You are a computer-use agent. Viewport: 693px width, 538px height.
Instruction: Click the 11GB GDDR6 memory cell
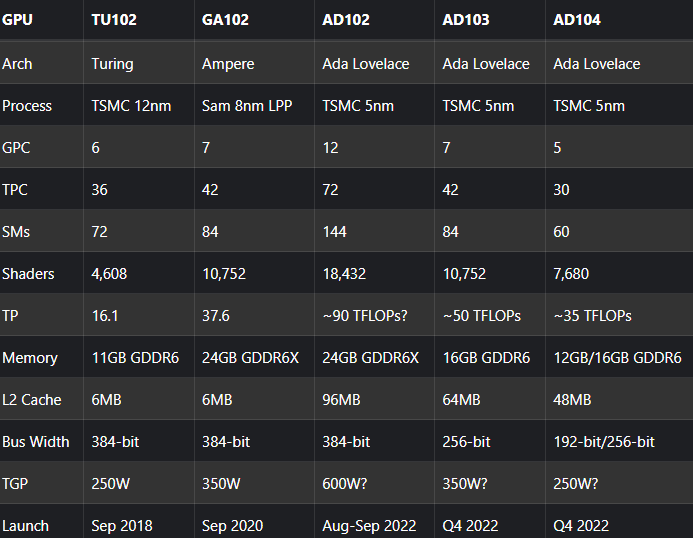(x=135, y=357)
